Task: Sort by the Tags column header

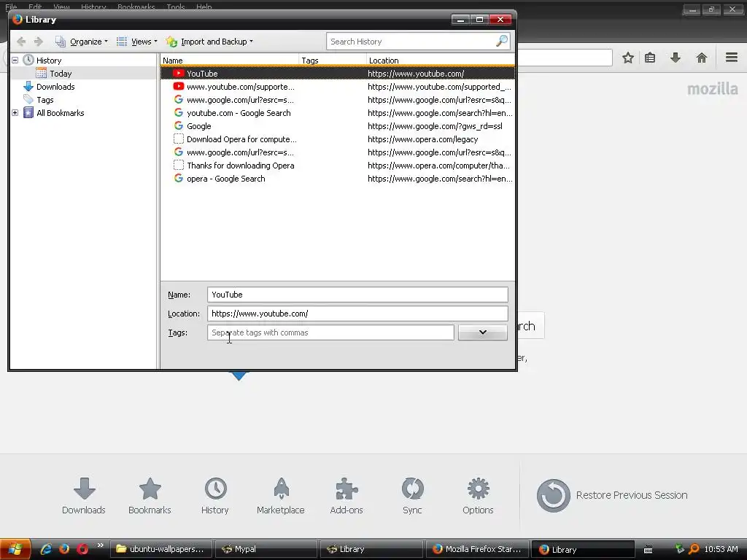Action: [333, 61]
